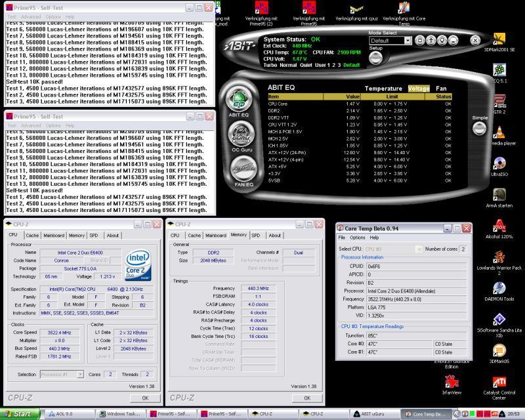Click OK in the right CPU-Z window
The image size is (525, 420).
point(307,398)
